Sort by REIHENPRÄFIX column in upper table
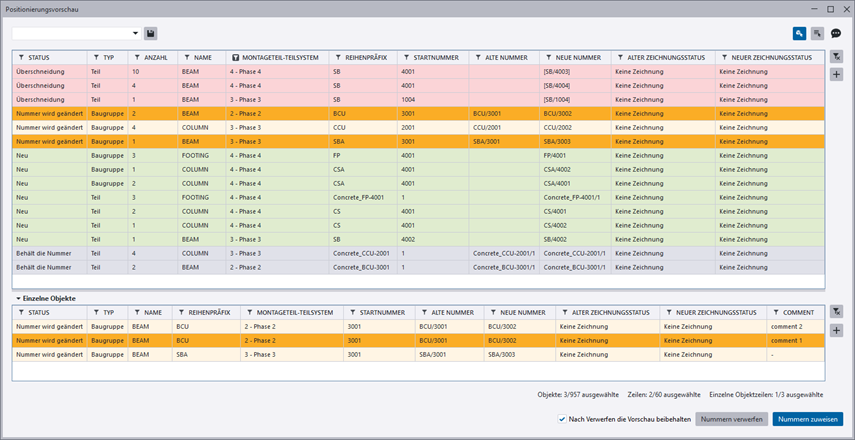 366,58
